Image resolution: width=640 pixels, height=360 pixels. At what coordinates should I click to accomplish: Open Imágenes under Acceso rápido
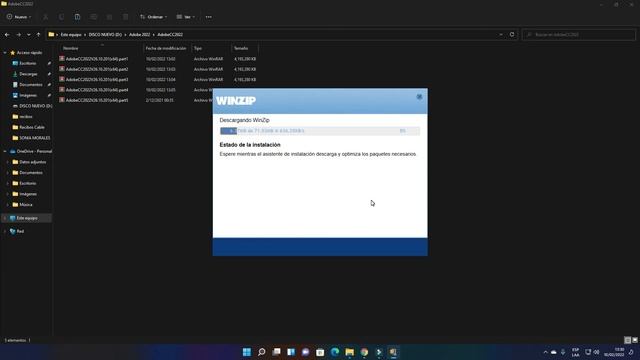[x=28, y=95]
